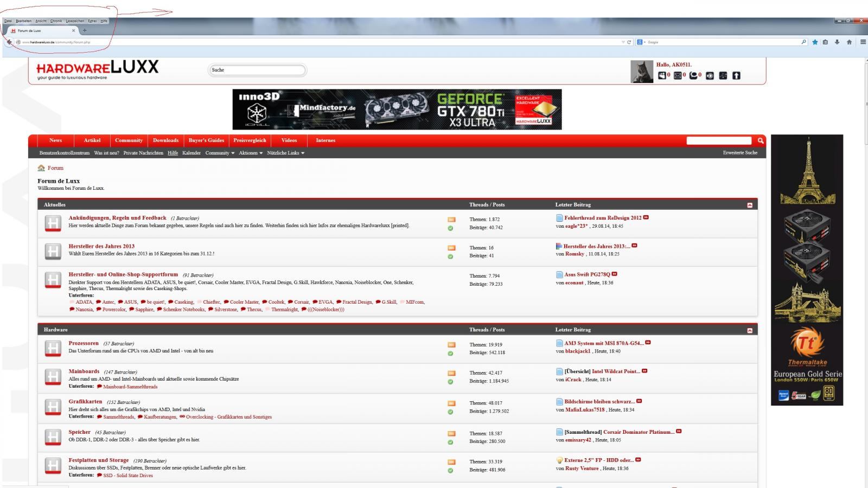Open user profile eagle*23*

pos(576,226)
